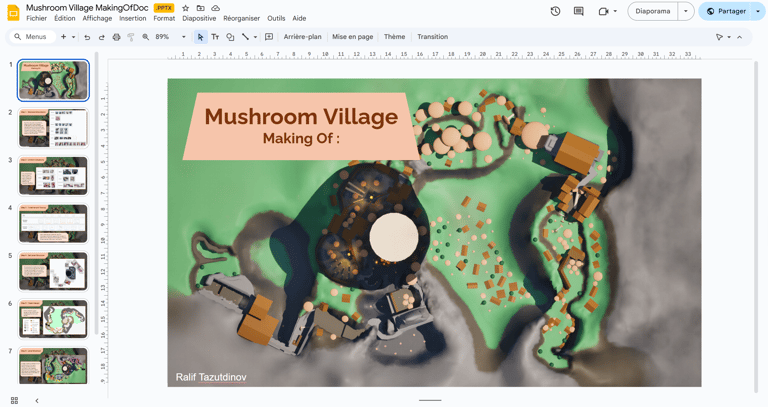Select slide 1 thumbnail

(x=53, y=80)
